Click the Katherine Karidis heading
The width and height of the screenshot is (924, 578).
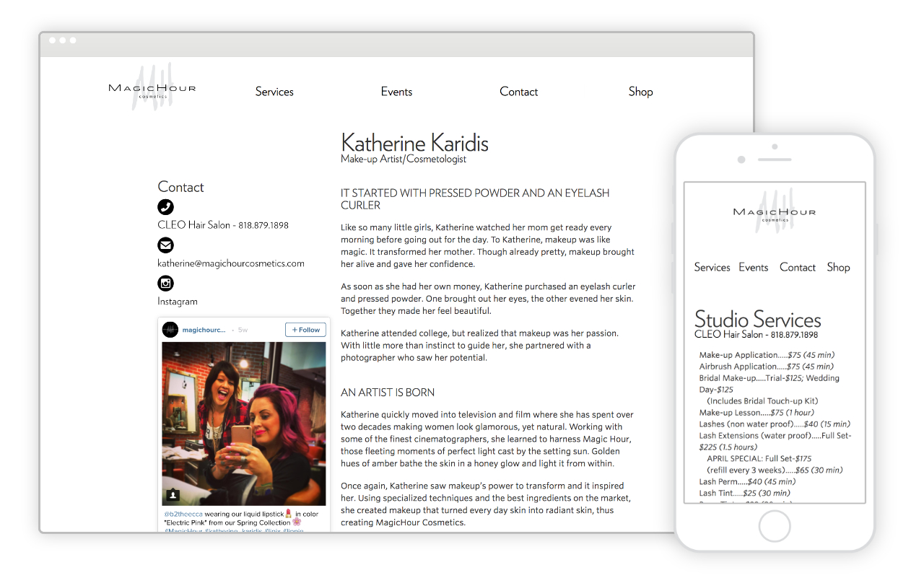coord(414,143)
